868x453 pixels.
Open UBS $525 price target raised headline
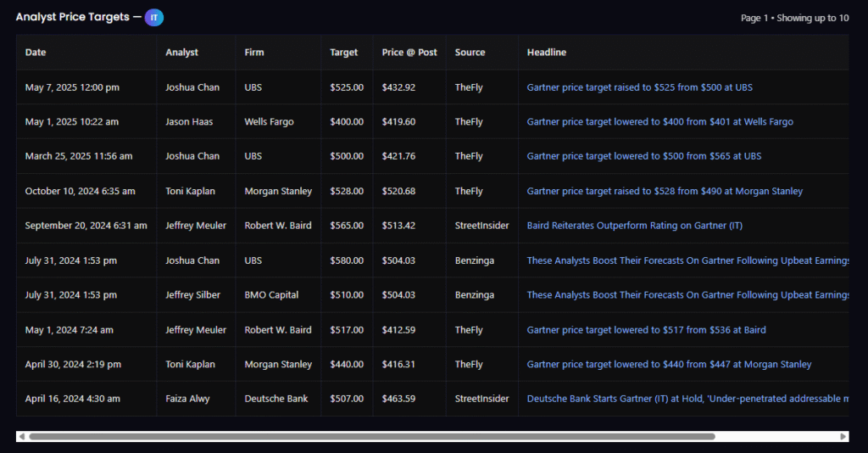[x=639, y=87]
